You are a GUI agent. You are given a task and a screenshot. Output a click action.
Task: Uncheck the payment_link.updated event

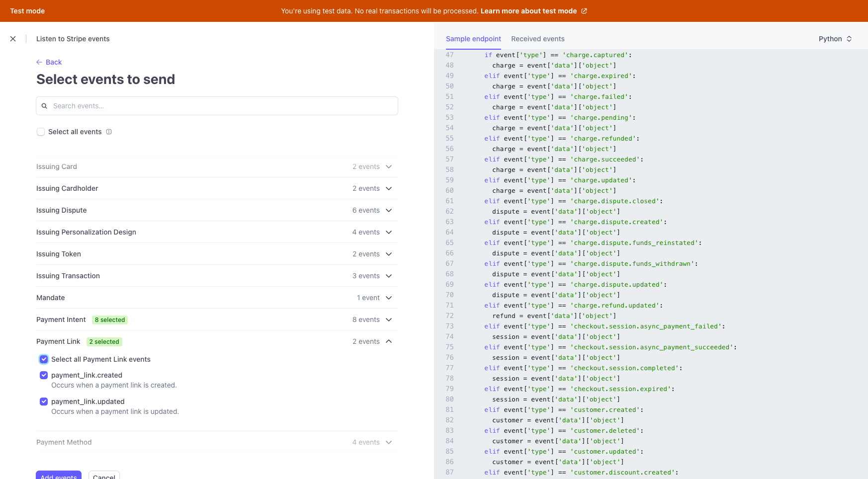(44, 401)
